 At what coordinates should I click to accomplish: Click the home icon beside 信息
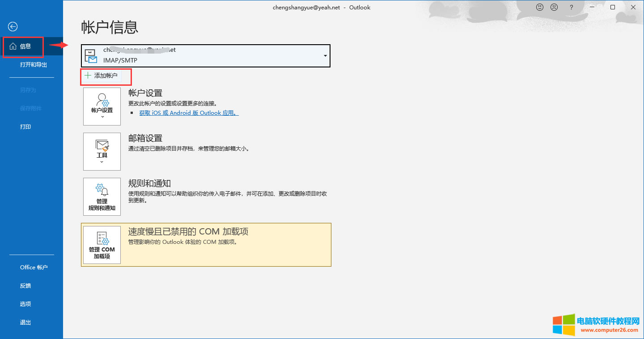[13, 46]
